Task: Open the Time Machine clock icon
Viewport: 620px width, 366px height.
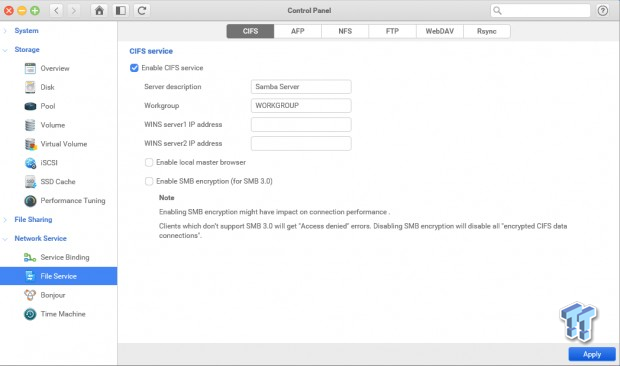Action: pos(30,314)
